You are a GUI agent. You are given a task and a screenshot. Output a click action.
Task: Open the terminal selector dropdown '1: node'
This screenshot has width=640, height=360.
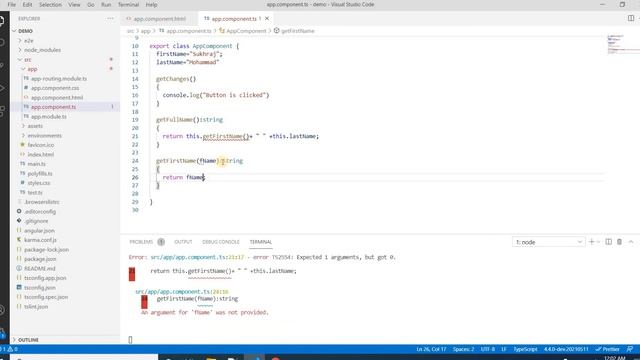click(x=548, y=242)
